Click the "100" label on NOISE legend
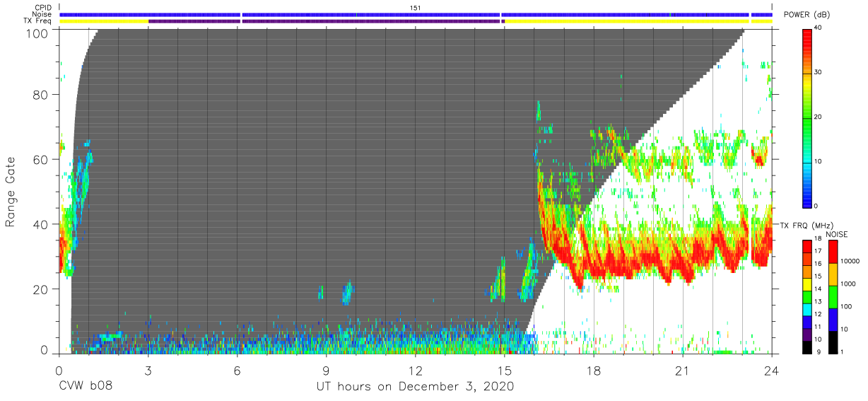 pos(847,306)
